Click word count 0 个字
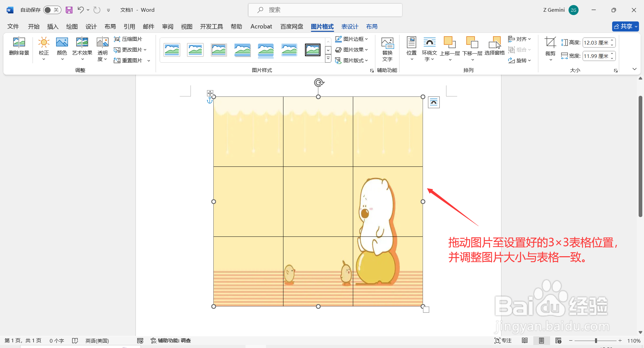 pos(57,341)
